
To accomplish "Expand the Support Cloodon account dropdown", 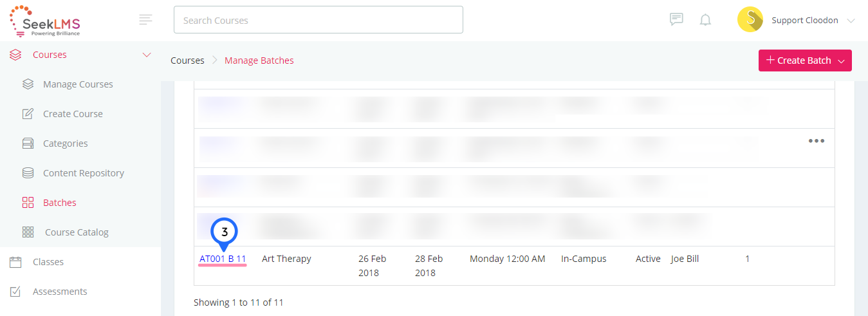I will pyautogui.click(x=851, y=21).
